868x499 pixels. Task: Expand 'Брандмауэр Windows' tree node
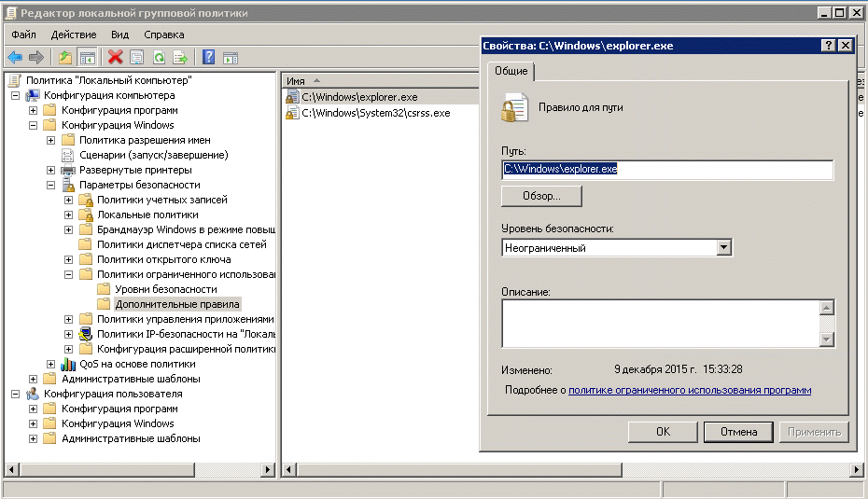coord(69,229)
